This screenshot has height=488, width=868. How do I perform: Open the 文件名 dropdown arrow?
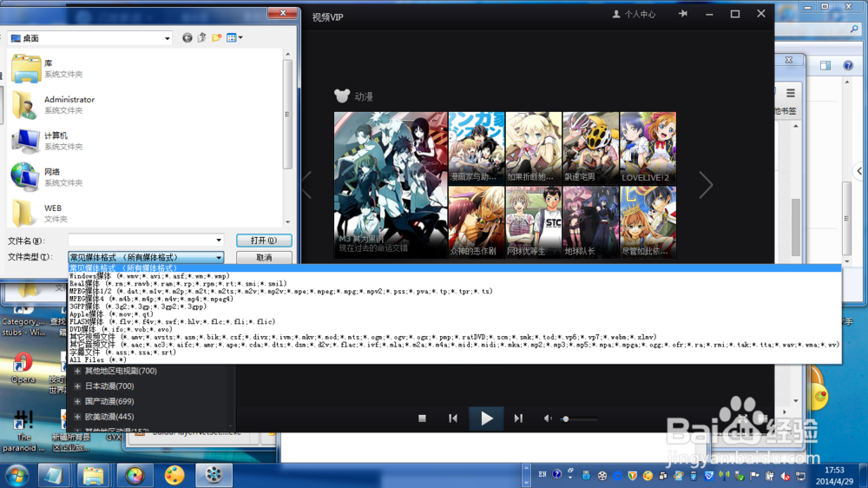coord(219,241)
